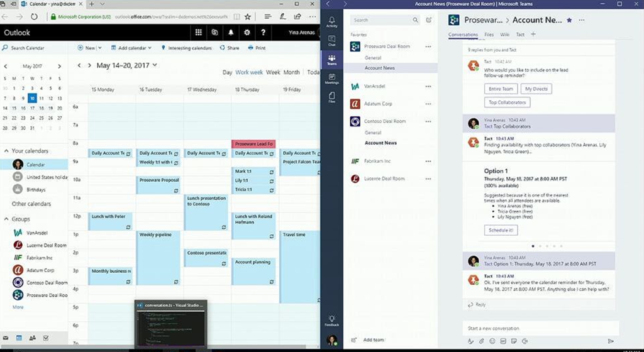The width and height of the screenshot is (644, 352).
Task: Click the Top Collaborators button
Action: [508, 102]
